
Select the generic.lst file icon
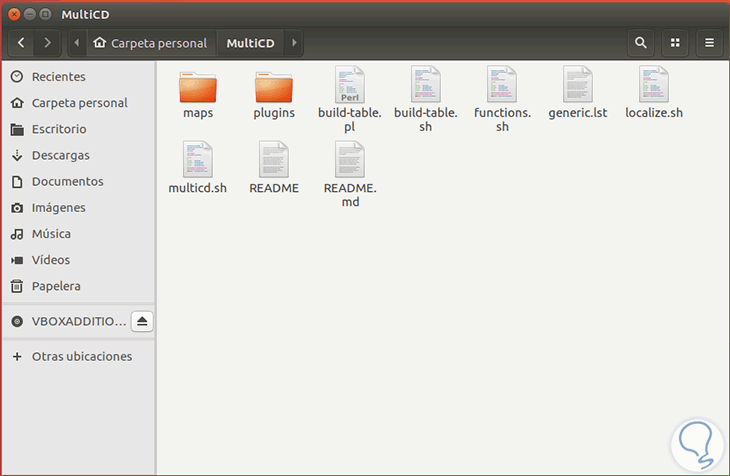(x=578, y=84)
